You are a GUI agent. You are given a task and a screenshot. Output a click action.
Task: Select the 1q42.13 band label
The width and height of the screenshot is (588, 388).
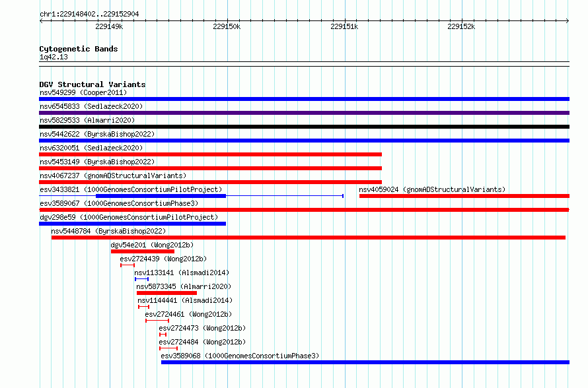pos(54,57)
